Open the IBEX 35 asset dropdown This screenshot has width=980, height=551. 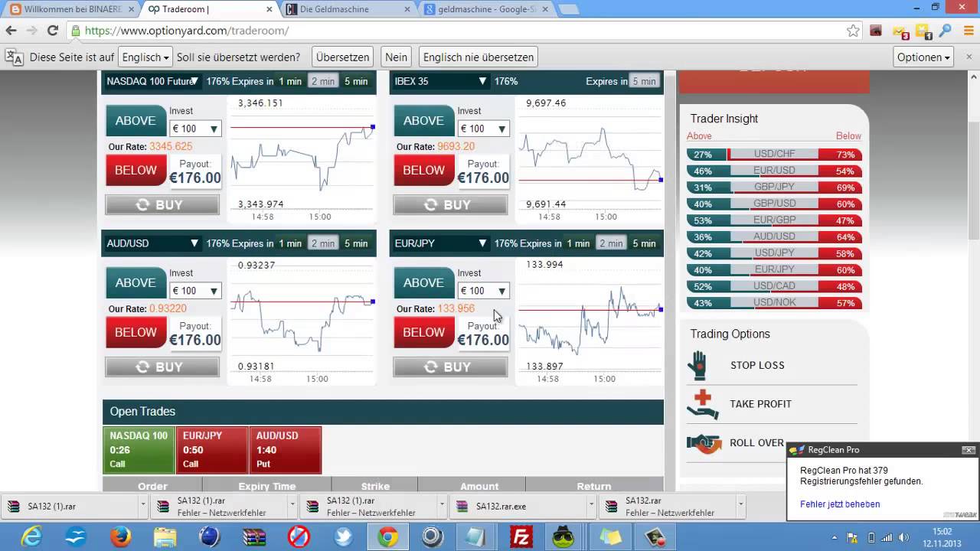440,81
